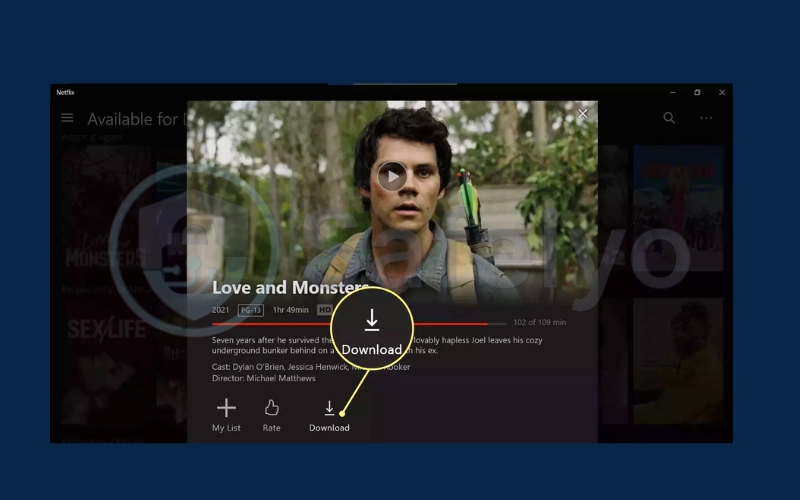Click the PG-13 rating badge
This screenshot has height=500, width=800.
click(251, 310)
